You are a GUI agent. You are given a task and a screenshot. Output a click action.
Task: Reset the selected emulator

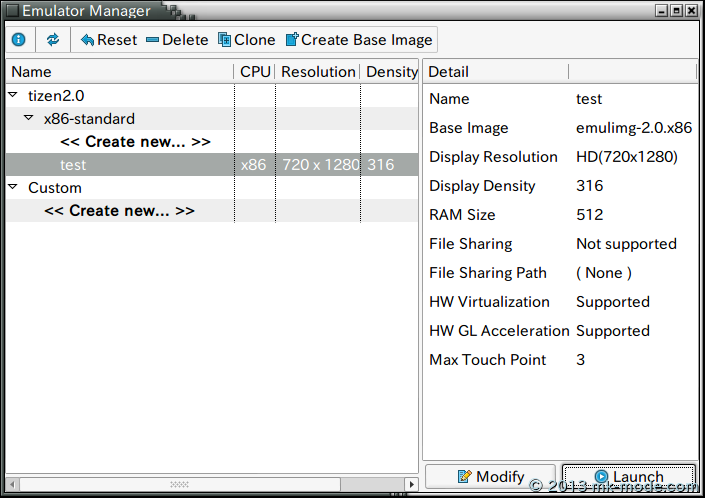pyautogui.click(x=108, y=40)
